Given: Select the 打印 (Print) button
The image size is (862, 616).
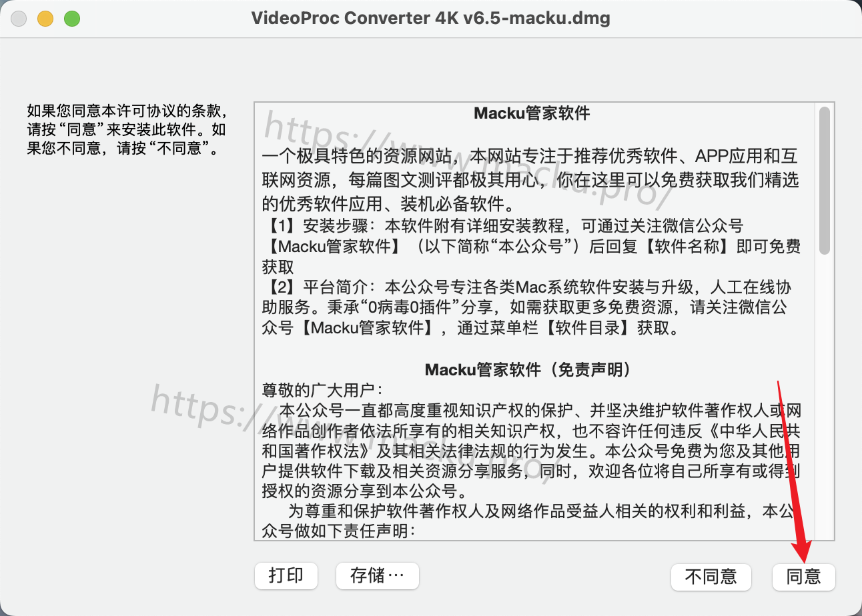Looking at the screenshot, I should coord(286,575).
